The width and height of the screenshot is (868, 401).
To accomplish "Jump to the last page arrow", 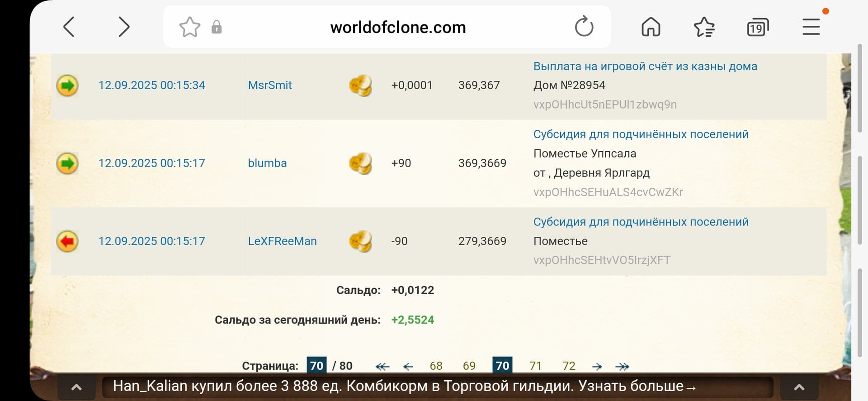I will click(622, 366).
